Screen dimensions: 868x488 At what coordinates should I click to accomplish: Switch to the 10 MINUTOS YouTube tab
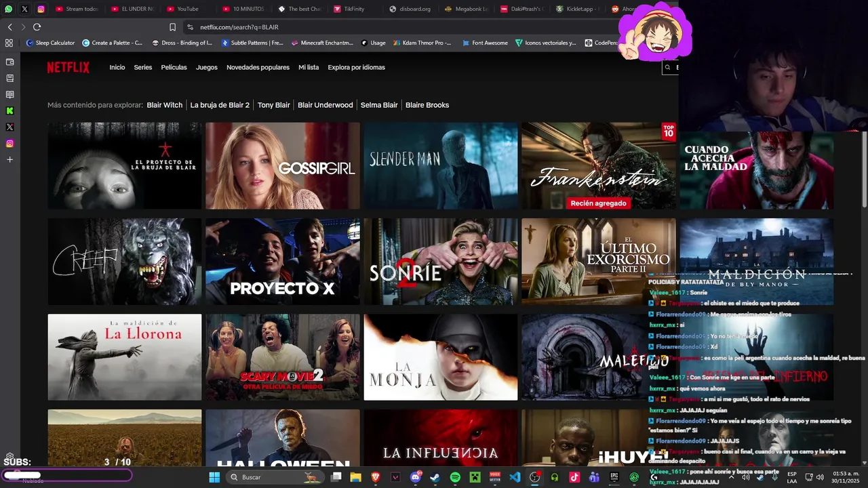243,9
